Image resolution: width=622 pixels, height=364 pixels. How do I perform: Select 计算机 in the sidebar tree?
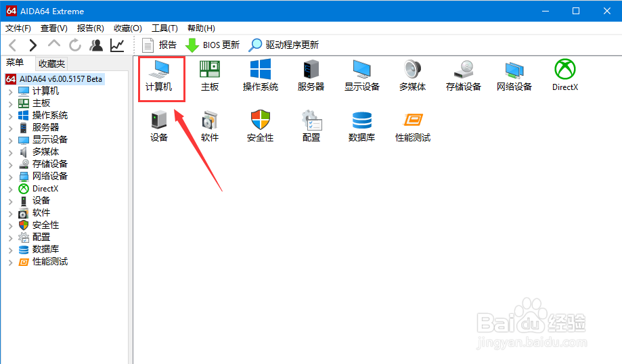[45, 91]
